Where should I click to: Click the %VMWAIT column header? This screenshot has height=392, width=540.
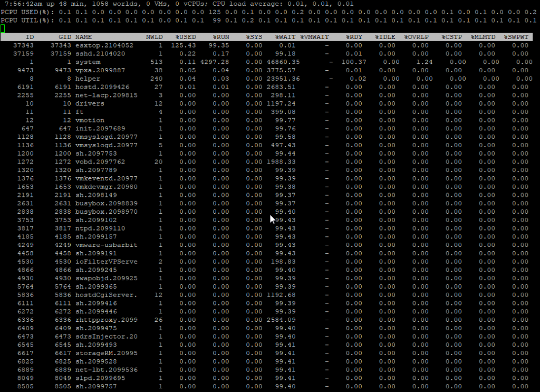tap(314, 37)
